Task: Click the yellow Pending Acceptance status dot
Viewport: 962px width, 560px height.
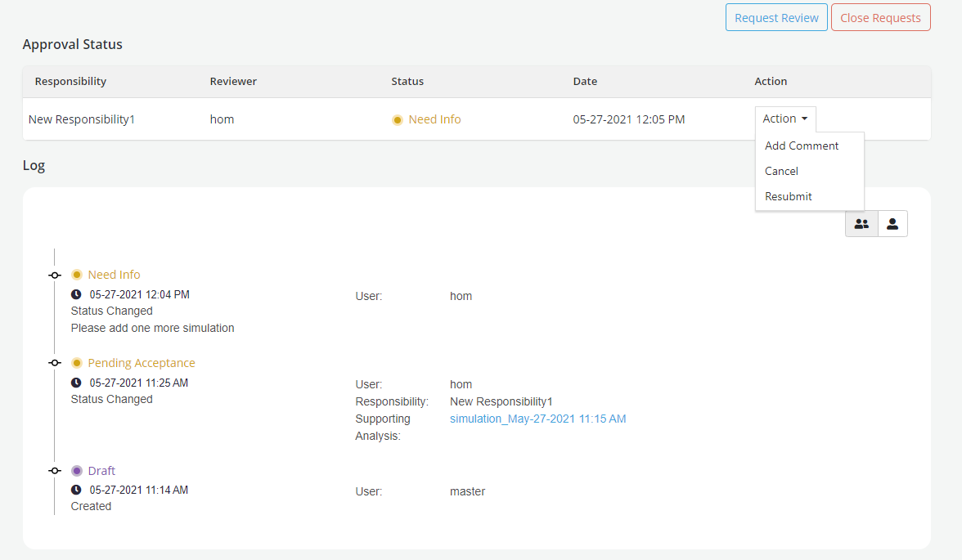Action: 77,363
